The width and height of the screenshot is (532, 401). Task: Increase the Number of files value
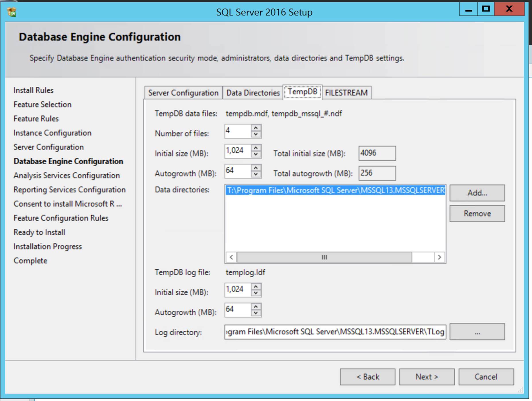(x=255, y=128)
